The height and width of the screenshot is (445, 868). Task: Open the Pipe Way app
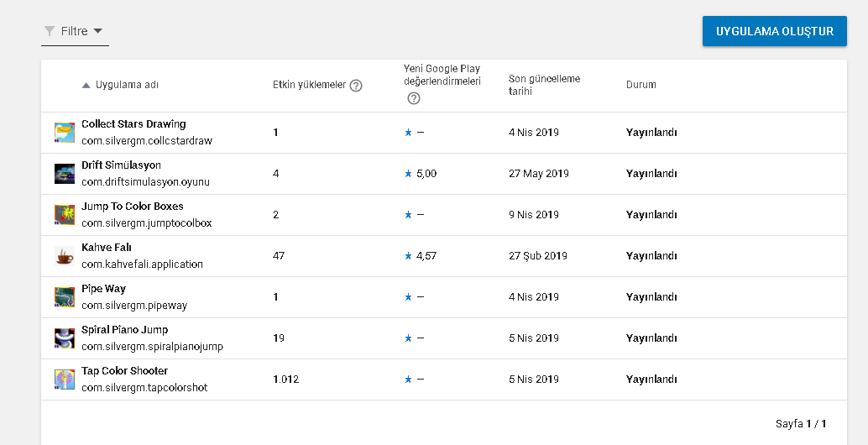point(103,288)
